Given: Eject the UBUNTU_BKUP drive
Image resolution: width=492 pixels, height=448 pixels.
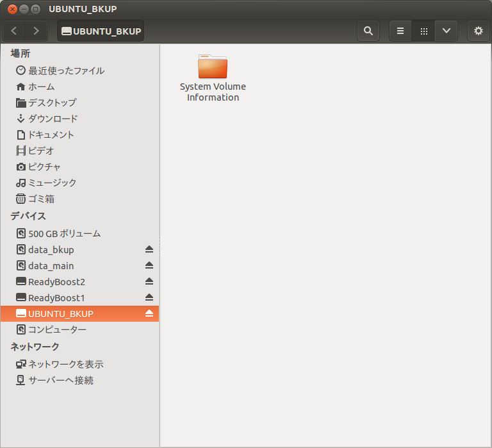Looking at the screenshot, I should pos(149,313).
